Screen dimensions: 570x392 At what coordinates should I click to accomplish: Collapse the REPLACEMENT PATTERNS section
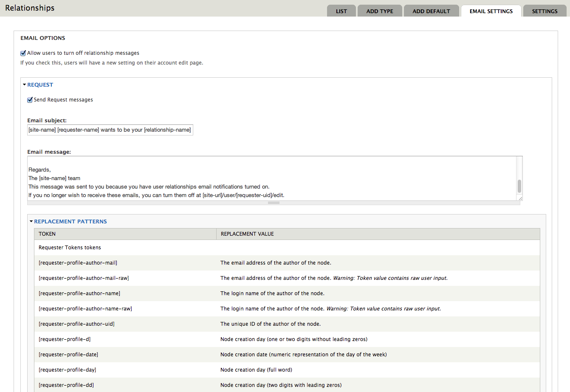pos(71,221)
